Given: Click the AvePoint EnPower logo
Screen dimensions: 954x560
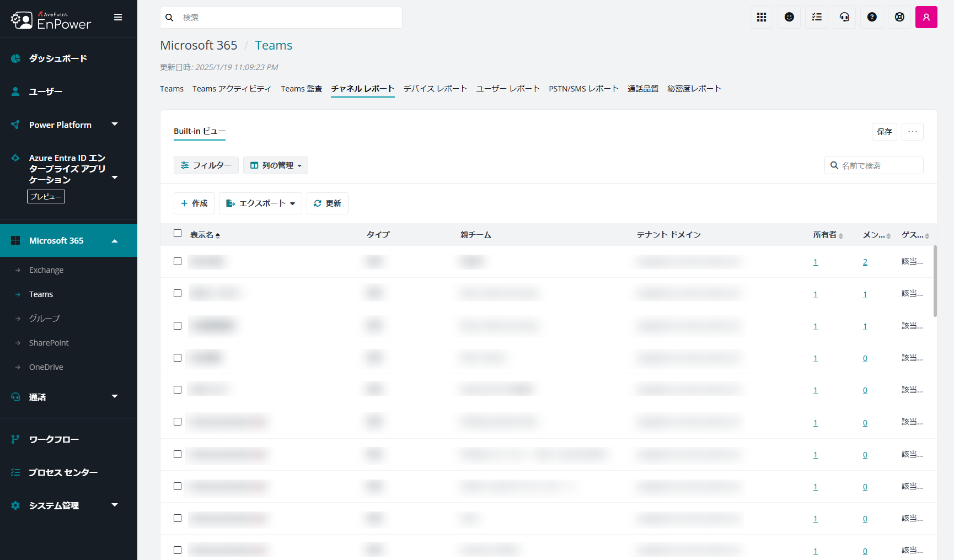Looking at the screenshot, I should click(x=51, y=20).
